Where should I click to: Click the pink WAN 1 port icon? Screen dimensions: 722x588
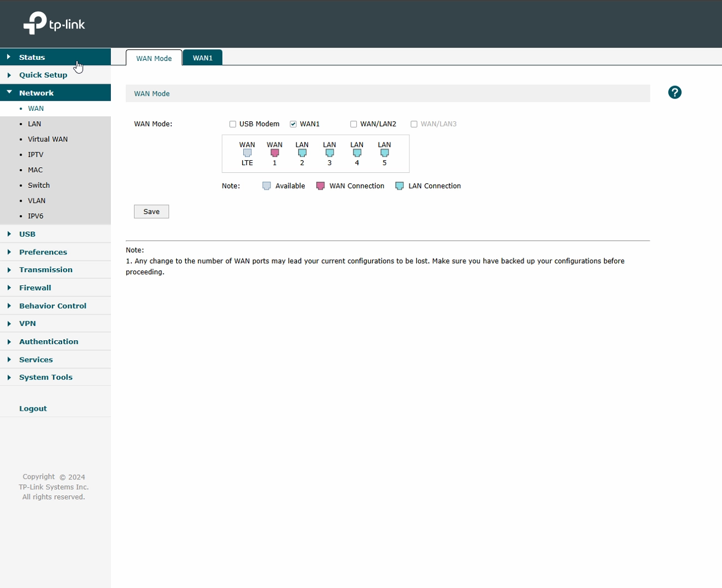(x=274, y=153)
